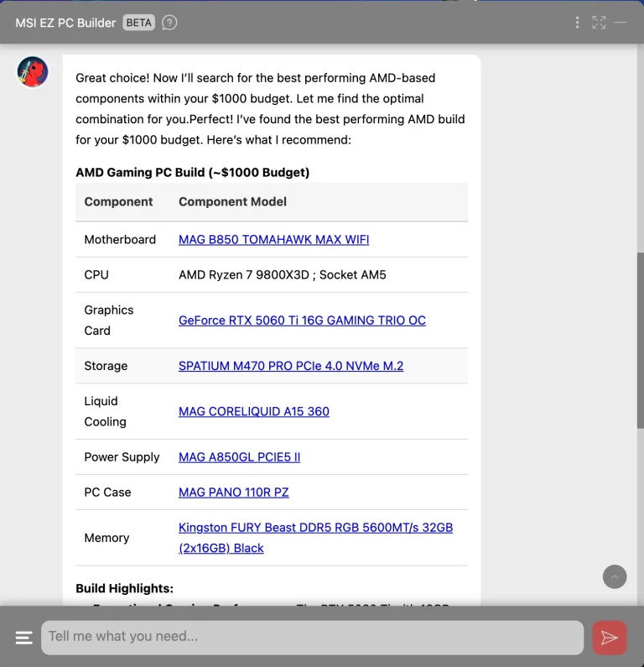
Task: Open GeForce RTX 5060 Ti GAMING TRIO link
Action: (x=302, y=320)
